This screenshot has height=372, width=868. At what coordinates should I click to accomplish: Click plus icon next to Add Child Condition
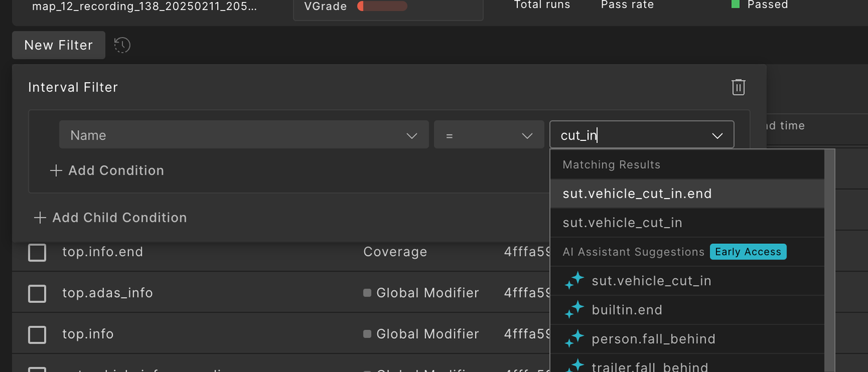pos(40,218)
